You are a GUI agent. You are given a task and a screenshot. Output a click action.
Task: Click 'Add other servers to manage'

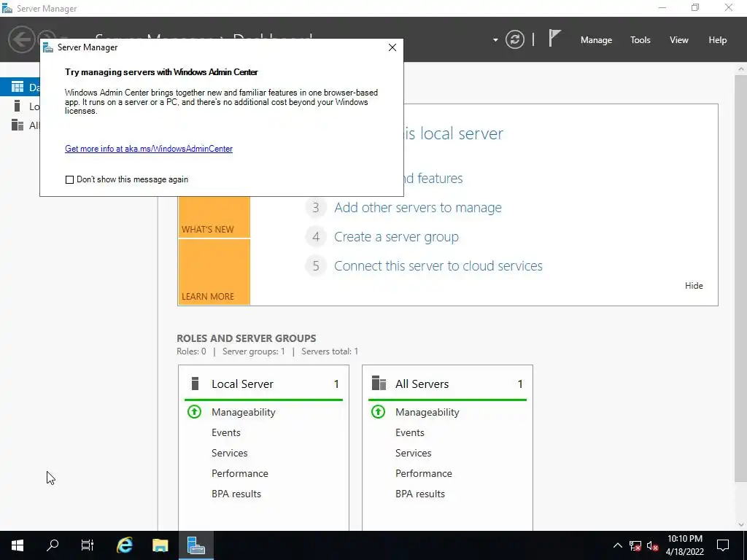point(418,208)
